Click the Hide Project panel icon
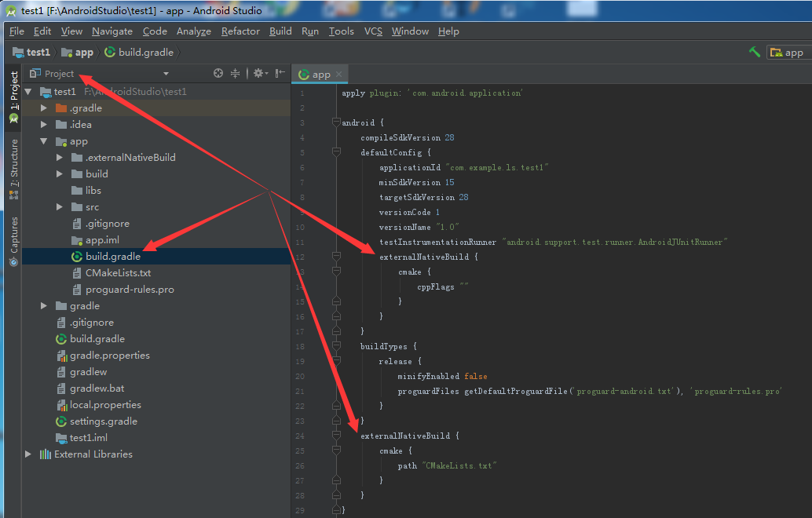 280,74
